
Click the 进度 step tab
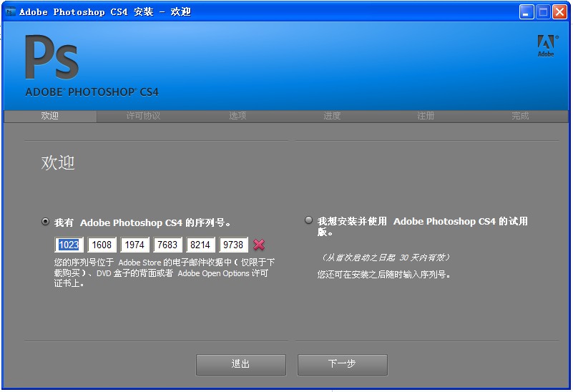pos(332,116)
